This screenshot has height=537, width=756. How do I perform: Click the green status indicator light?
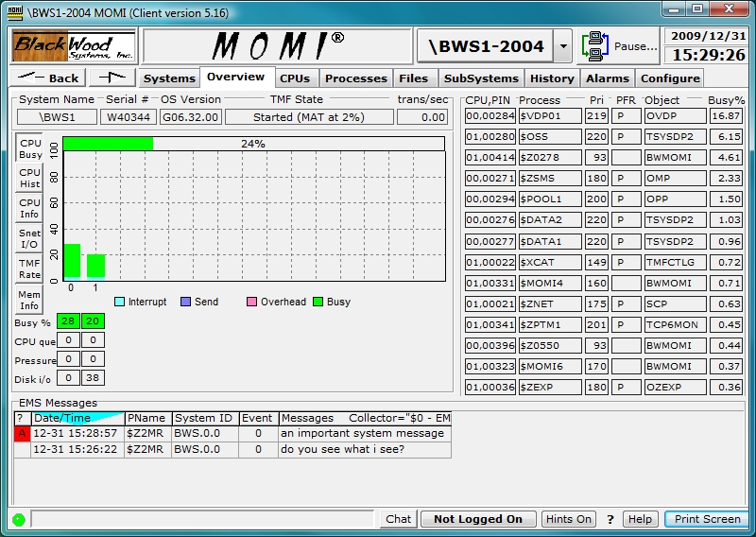(19, 519)
